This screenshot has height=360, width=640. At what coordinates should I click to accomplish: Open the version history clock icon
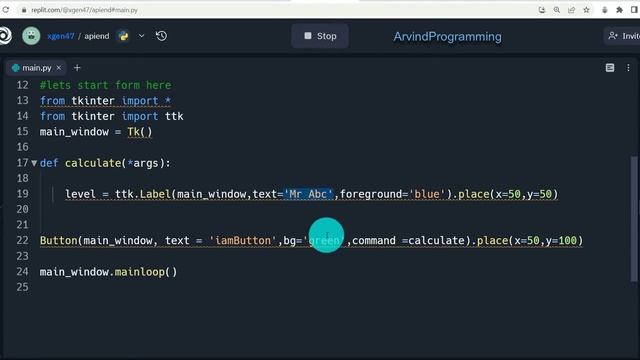tap(161, 36)
